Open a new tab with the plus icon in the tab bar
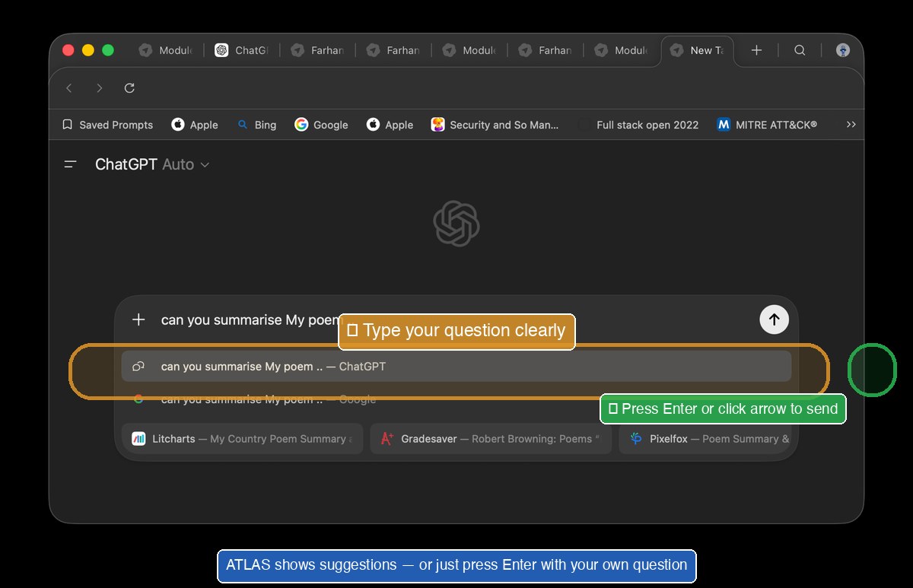Screen dimensions: 913x588 756,50
